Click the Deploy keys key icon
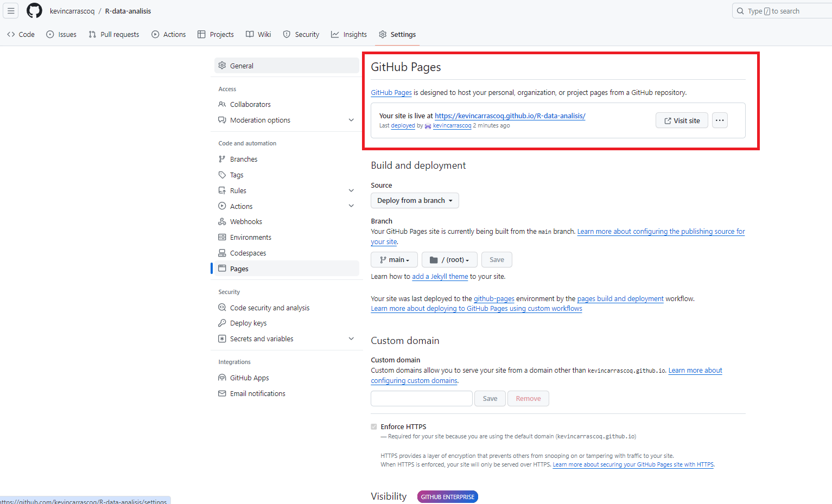 222,323
